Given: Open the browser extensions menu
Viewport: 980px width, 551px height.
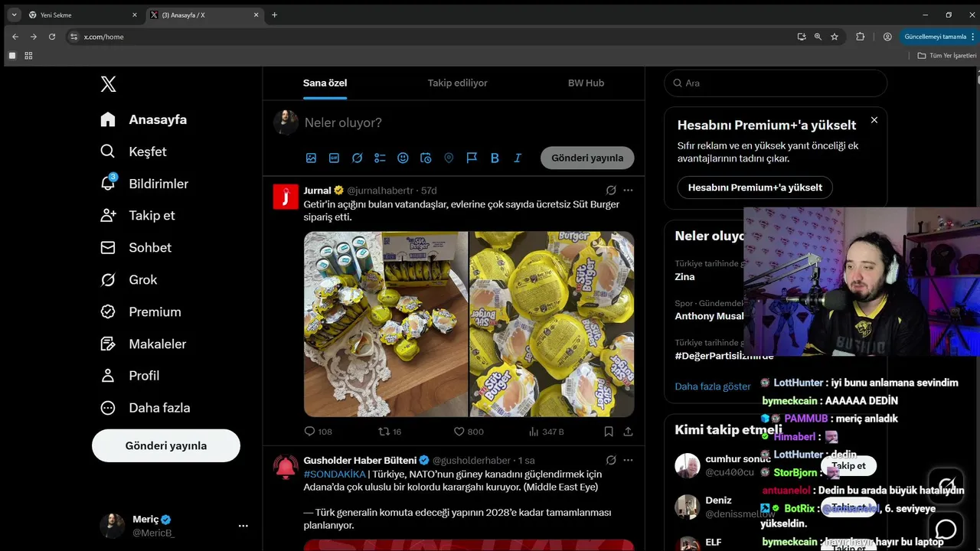Looking at the screenshot, I should tap(860, 37).
